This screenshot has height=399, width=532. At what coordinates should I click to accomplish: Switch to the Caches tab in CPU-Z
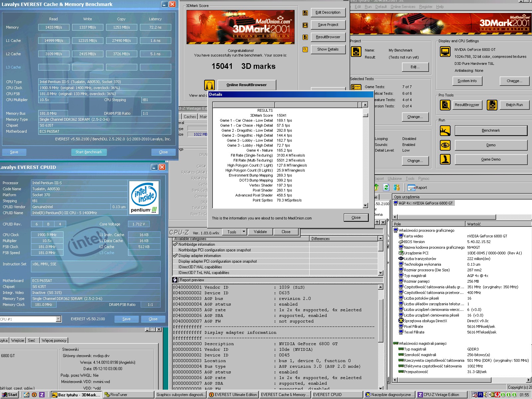pos(190,117)
